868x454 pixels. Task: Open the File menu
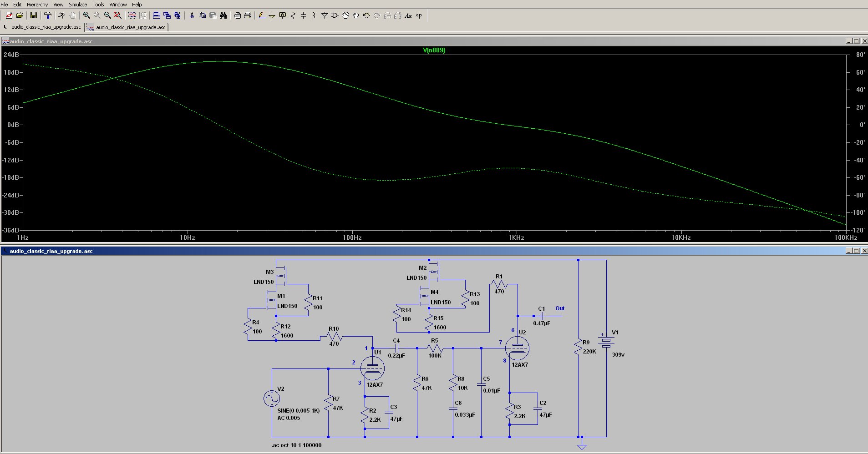click(x=5, y=5)
